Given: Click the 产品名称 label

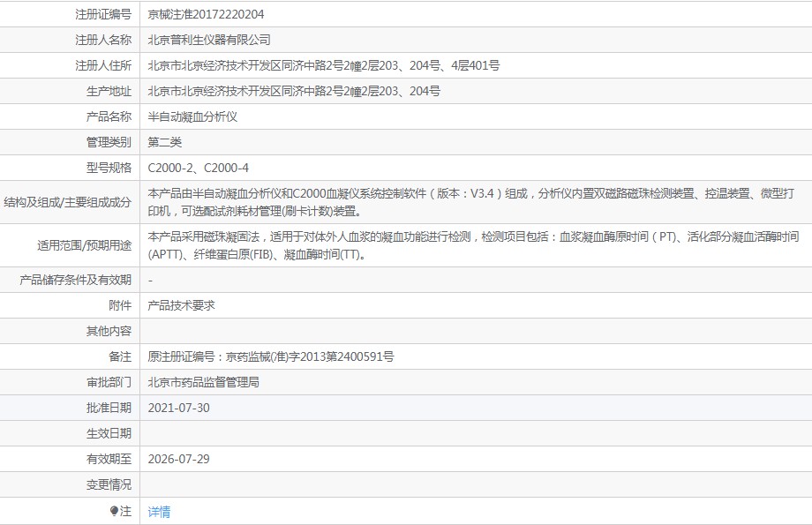Looking at the screenshot, I should 109,116.
